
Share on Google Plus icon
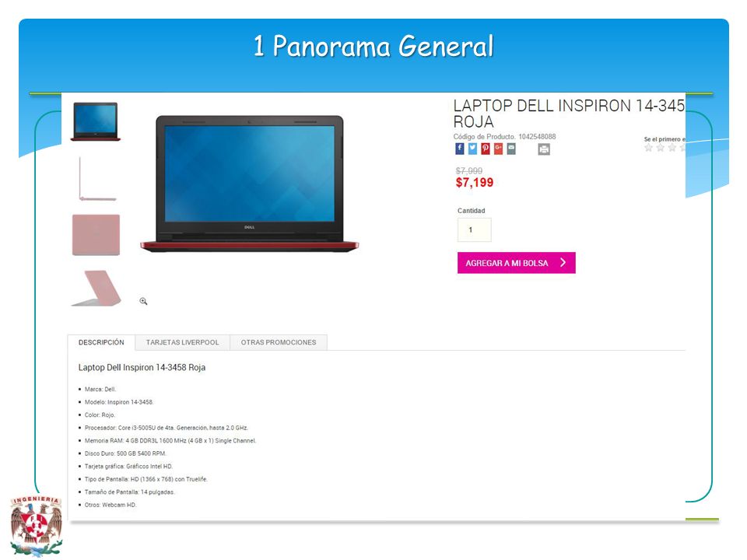[x=498, y=149]
